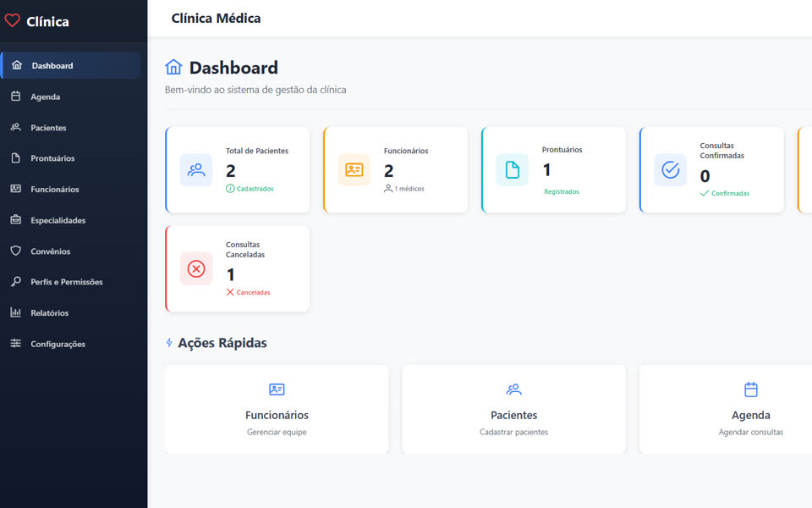Click the Perfis e Permissões key icon
812x508 pixels.
(x=16, y=281)
